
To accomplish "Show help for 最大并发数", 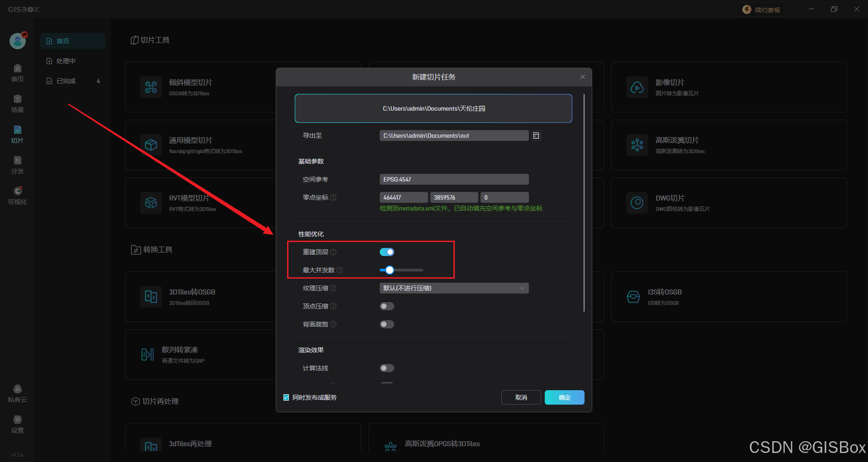I will 340,270.
